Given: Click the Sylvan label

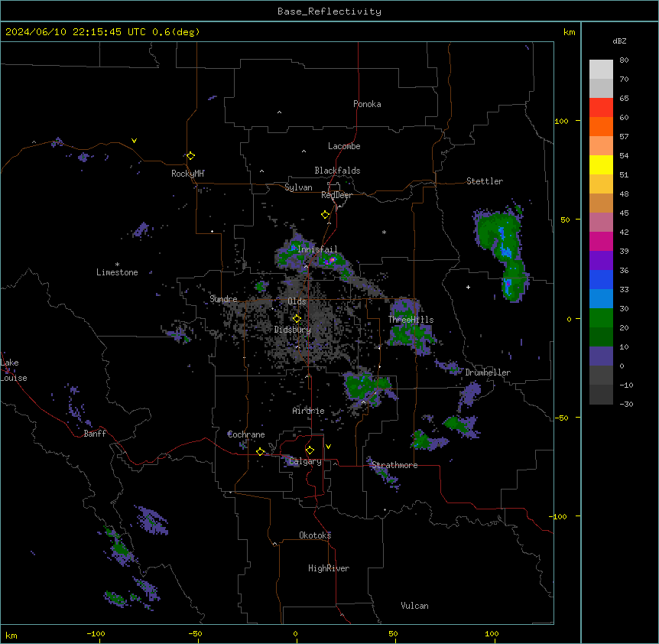Looking at the screenshot, I should point(298,187).
